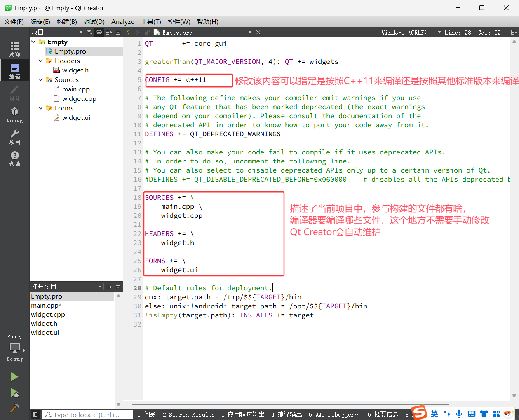Close the projects side panel view
The width and height of the screenshot is (519, 420).
[x=118, y=32]
